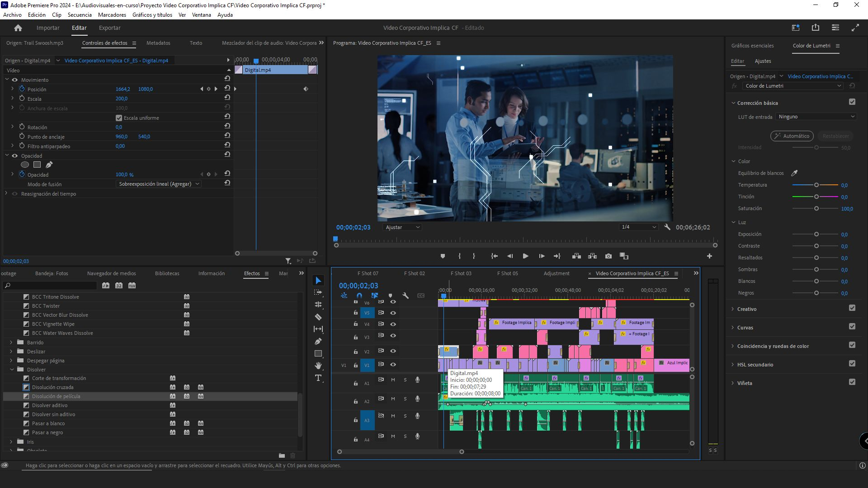
Task: Click the white balance eyedropper
Action: (x=794, y=173)
